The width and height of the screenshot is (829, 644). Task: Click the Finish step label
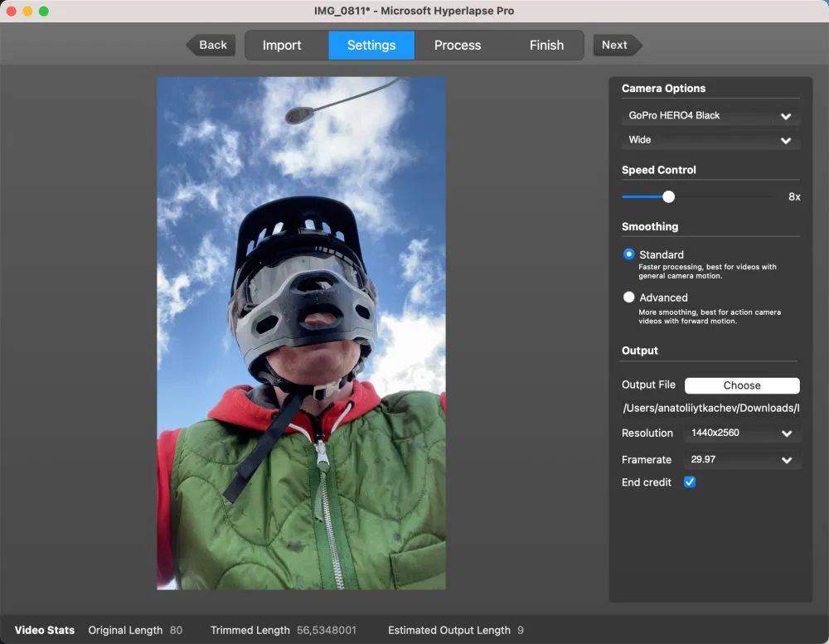pyautogui.click(x=546, y=45)
